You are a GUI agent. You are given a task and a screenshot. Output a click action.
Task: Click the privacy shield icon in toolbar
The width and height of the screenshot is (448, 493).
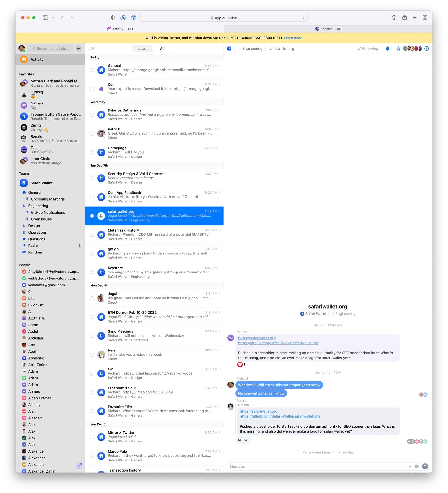112,18
